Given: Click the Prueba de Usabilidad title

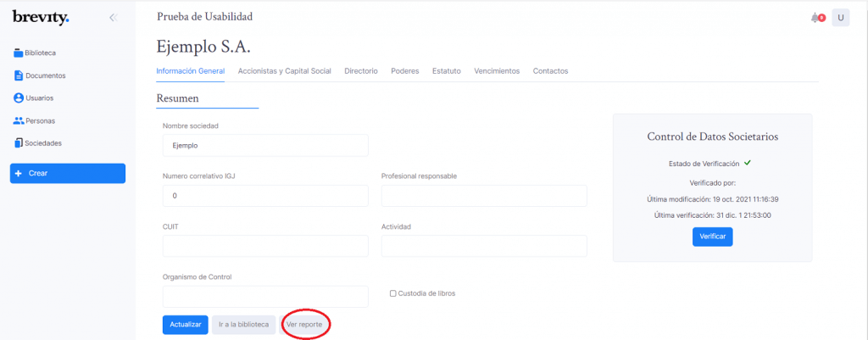Looking at the screenshot, I should 205,17.
